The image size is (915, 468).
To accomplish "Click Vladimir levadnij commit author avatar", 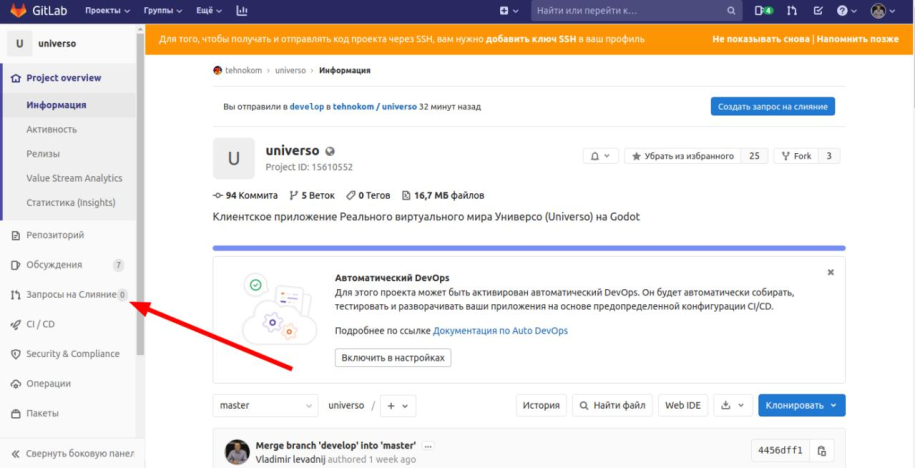I will tap(238, 452).
